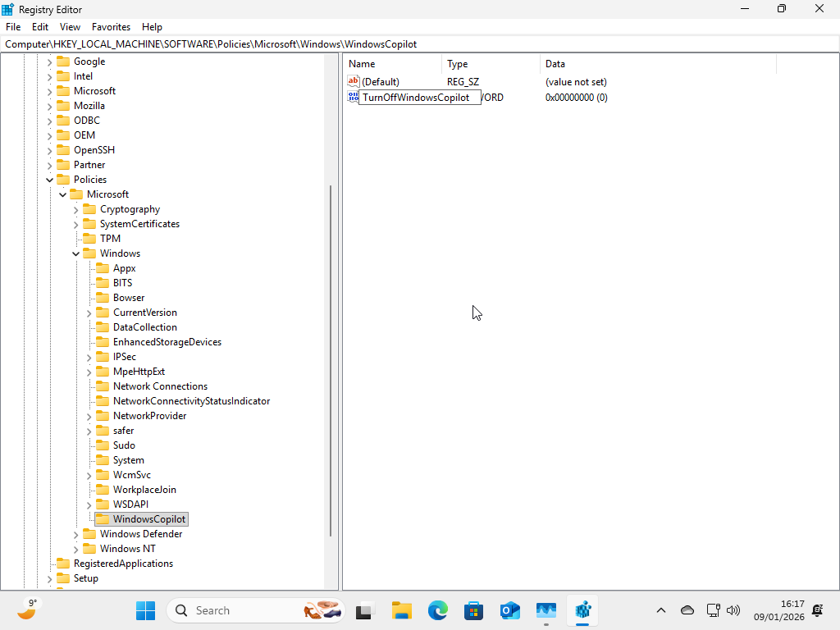The image size is (840, 630).
Task: Click the TurnOffWindowsCopilot rename text box
Action: coord(418,97)
